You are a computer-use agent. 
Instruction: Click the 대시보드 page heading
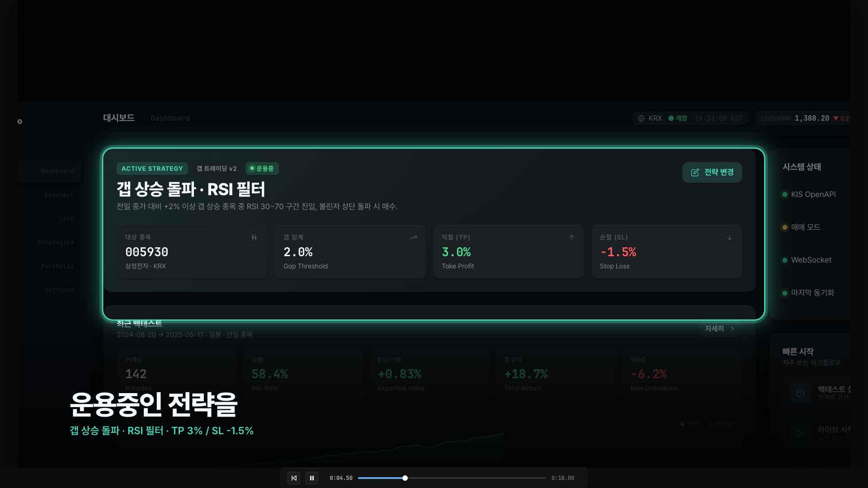[x=119, y=118]
